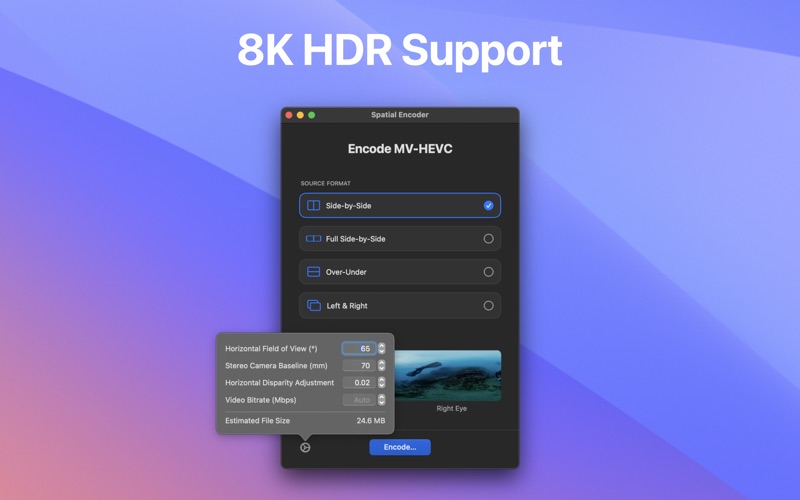The image size is (800, 500).
Task: Click the SOURCE FORMAT heading
Action: point(326,183)
